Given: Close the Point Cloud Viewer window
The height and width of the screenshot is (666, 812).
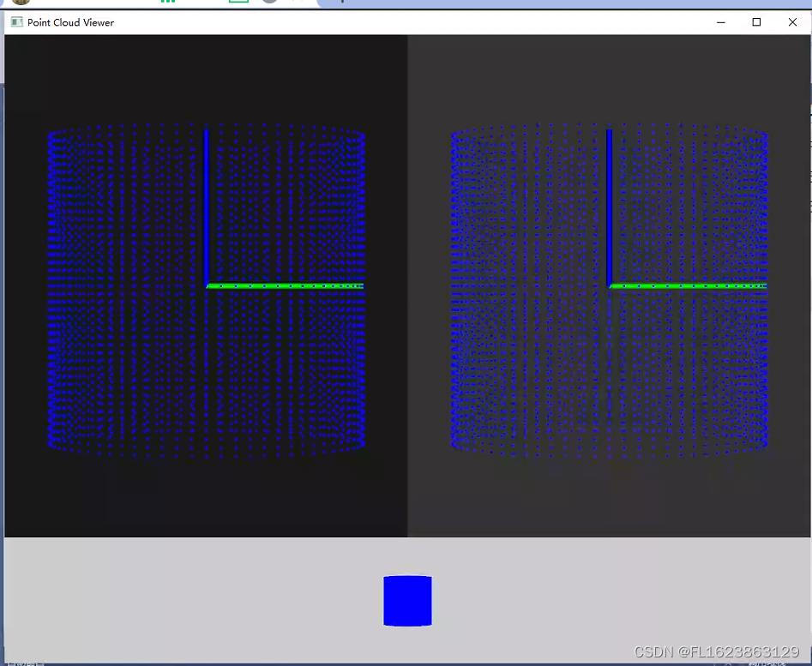Looking at the screenshot, I should (792, 22).
